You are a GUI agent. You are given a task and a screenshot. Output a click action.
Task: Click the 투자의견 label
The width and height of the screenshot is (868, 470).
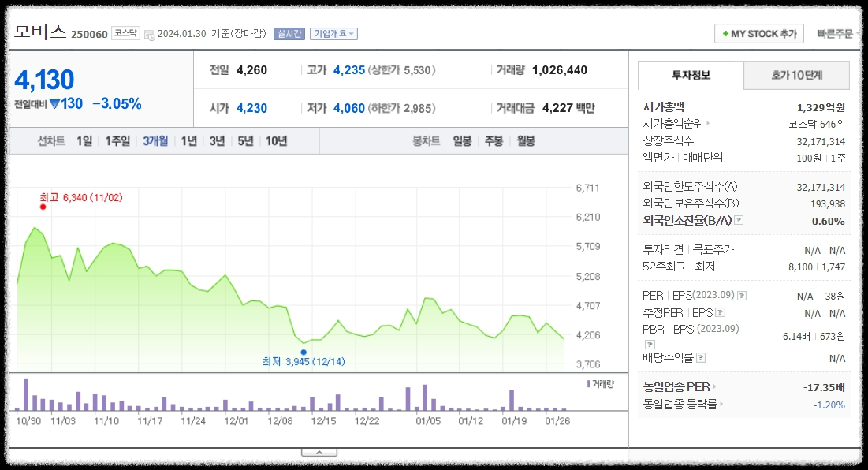tap(662, 250)
